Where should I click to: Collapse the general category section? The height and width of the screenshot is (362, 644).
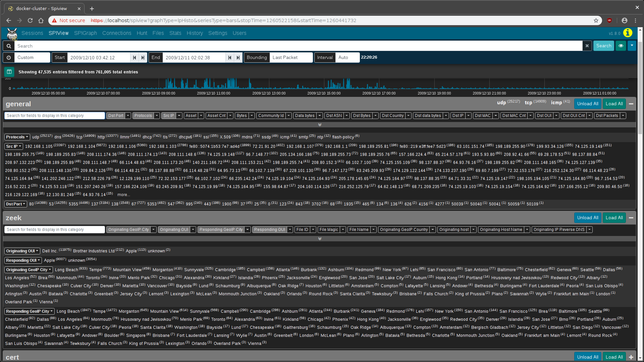[x=631, y=104]
